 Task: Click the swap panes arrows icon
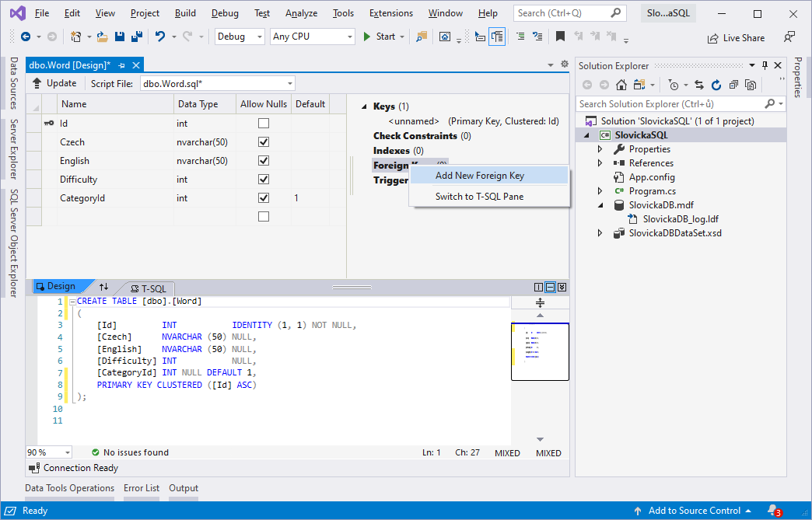click(103, 287)
